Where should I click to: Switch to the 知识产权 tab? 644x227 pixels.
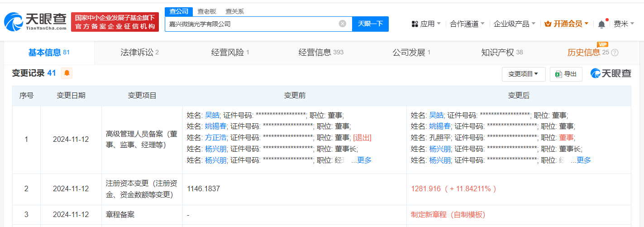point(501,53)
